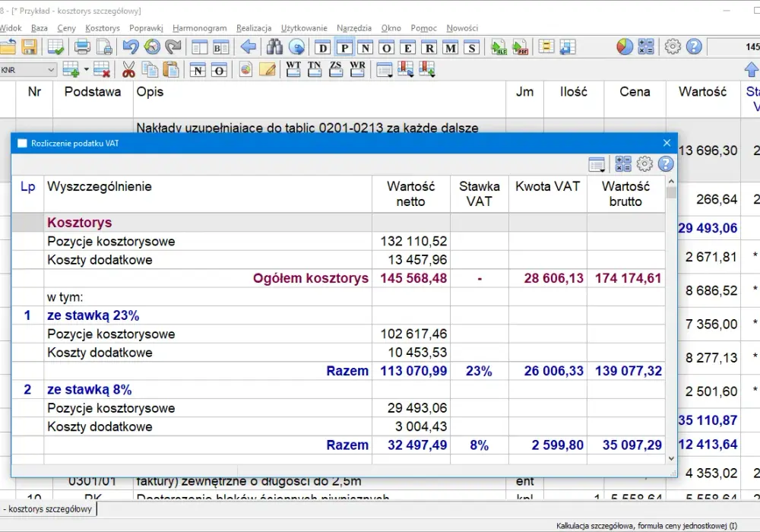Add a new row with table-plus icon
The height and width of the screenshot is (532, 760).
[x=71, y=70]
